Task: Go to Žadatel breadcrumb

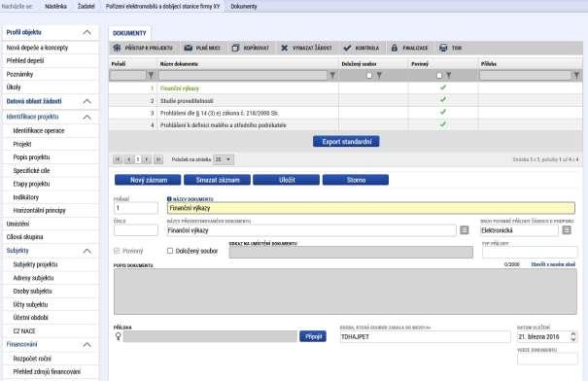Action: 86,7
